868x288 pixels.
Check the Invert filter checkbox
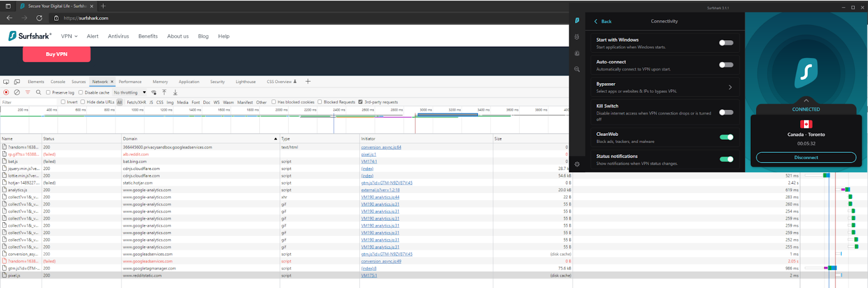click(63, 102)
